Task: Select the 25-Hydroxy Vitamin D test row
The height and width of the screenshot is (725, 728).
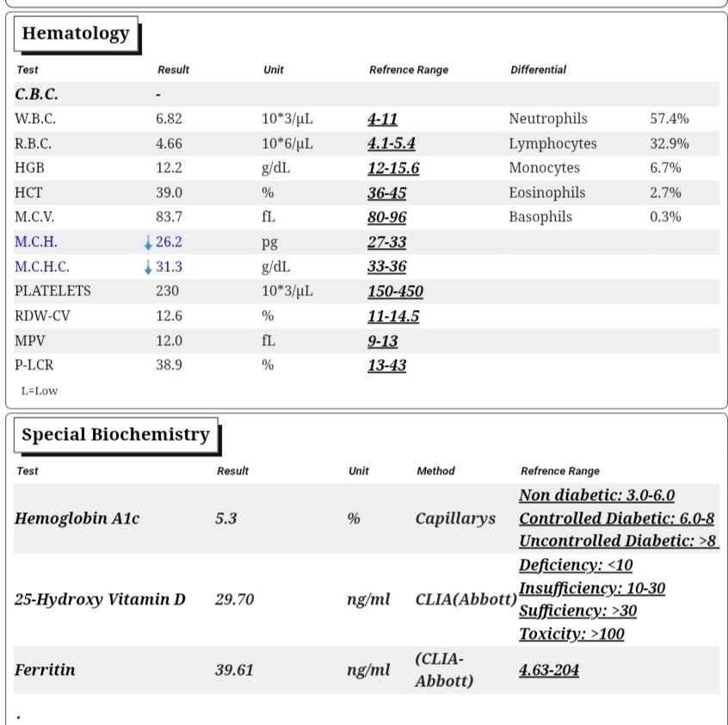Action: coord(367,599)
